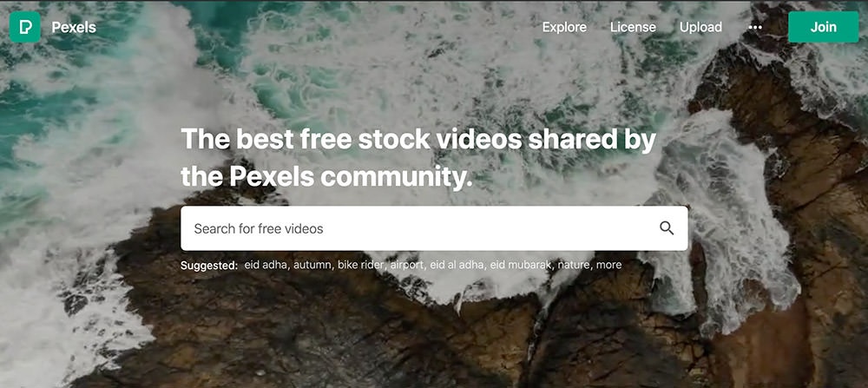The height and width of the screenshot is (388, 868).
Task: Select the nature suggested search
Action: 573,265
